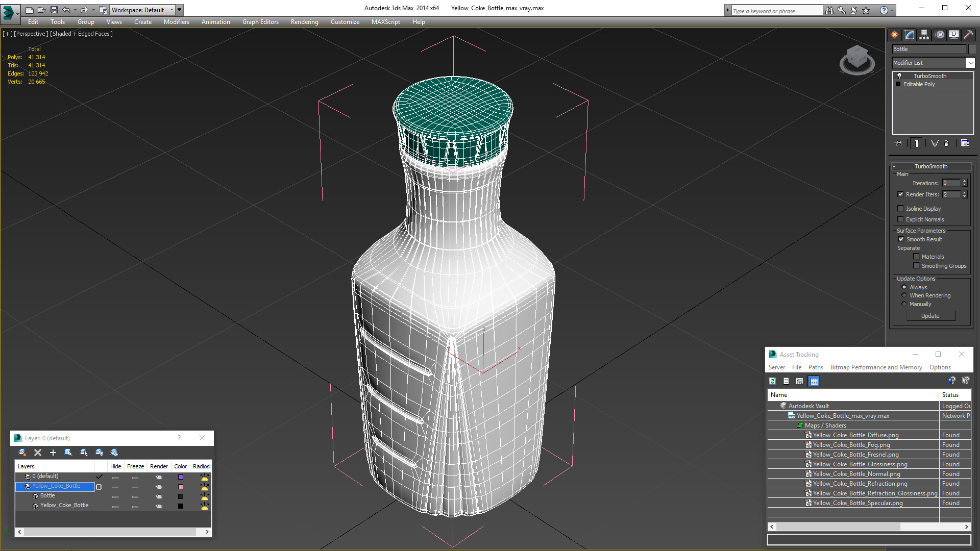Enable Isoline Display checkbox
Viewport: 980px width, 551px height.
[901, 209]
